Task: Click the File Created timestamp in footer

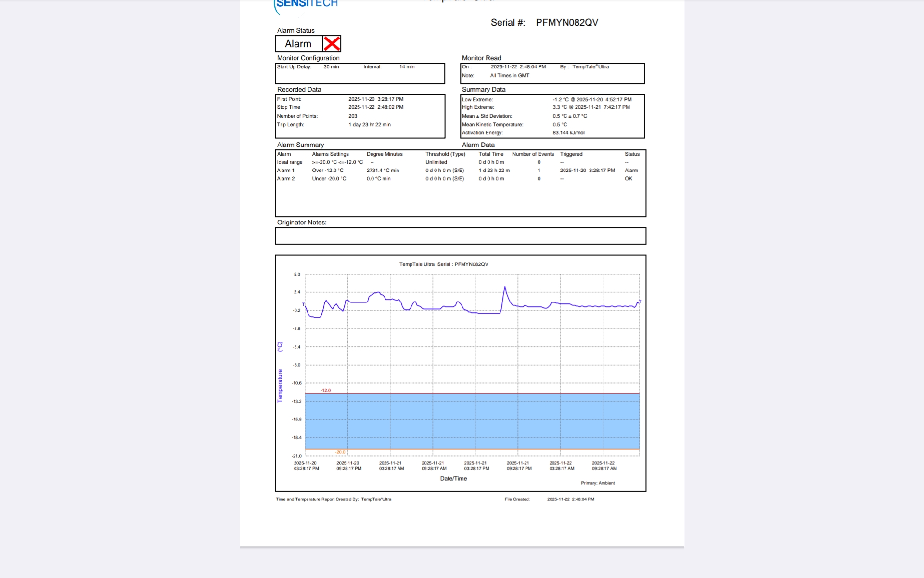Action: (x=570, y=499)
